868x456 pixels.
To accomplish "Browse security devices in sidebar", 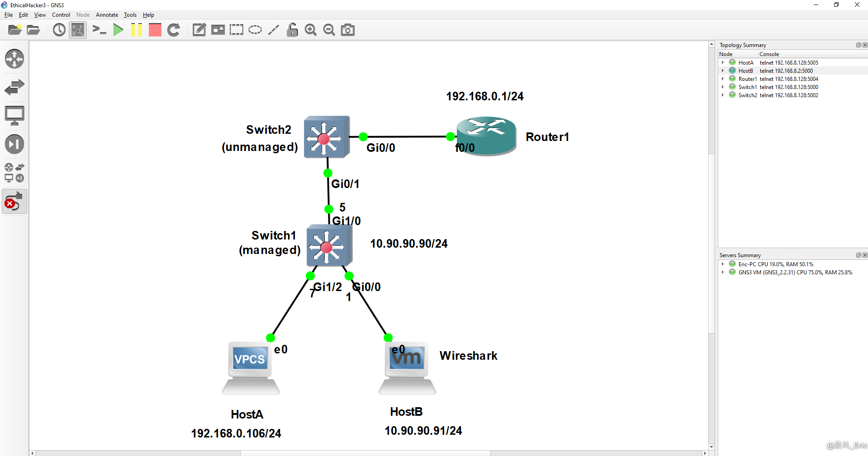I will 14,144.
